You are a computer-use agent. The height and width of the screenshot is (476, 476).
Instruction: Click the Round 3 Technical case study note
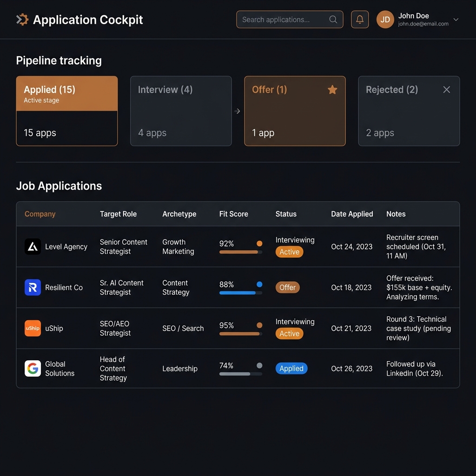[418, 328]
